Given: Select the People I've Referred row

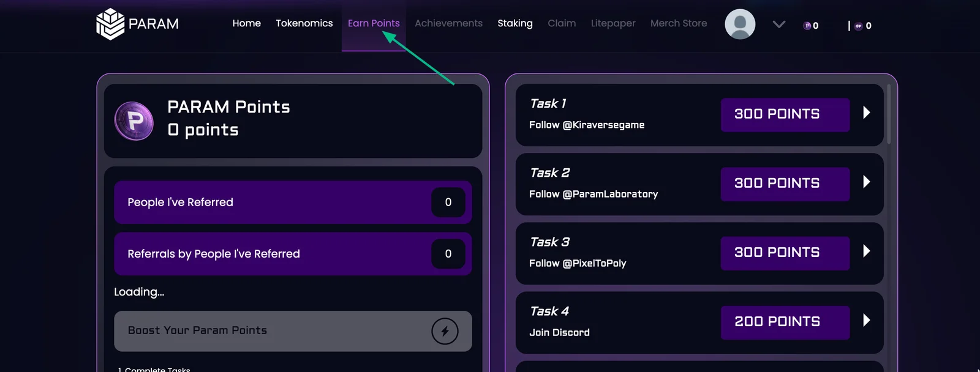Looking at the screenshot, I should (x=293, y=202).
